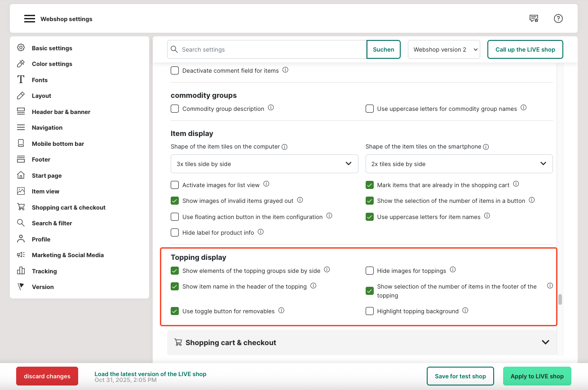
Task: Click the discard changes button
Action: point(47,376)
